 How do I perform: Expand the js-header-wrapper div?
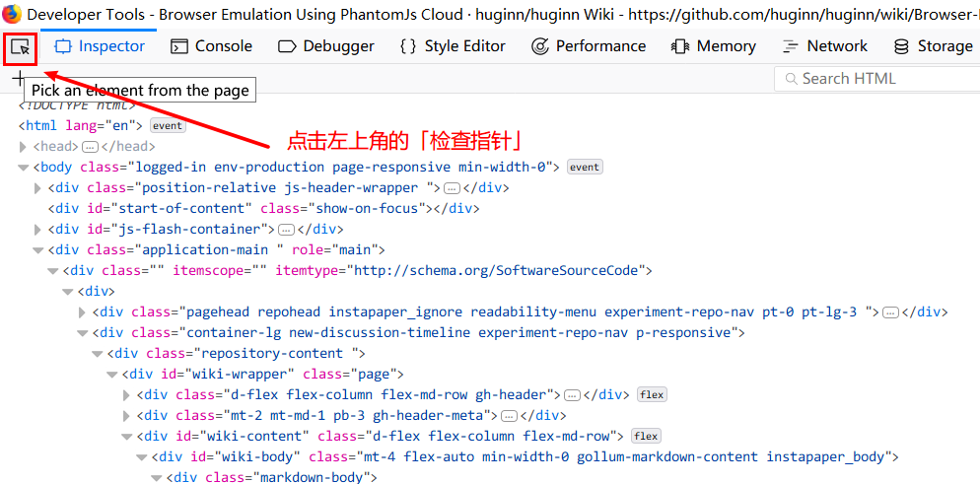coord(38,188)
